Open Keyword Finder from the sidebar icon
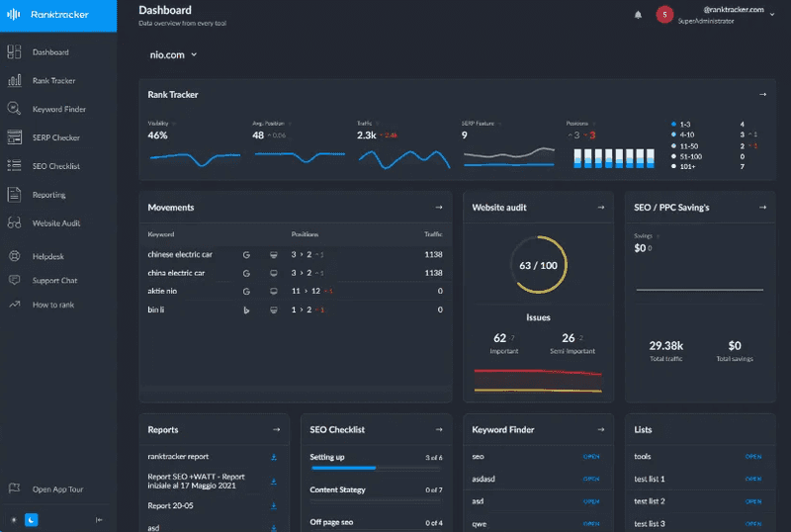The image size is (791, 532). pos(15,110)
